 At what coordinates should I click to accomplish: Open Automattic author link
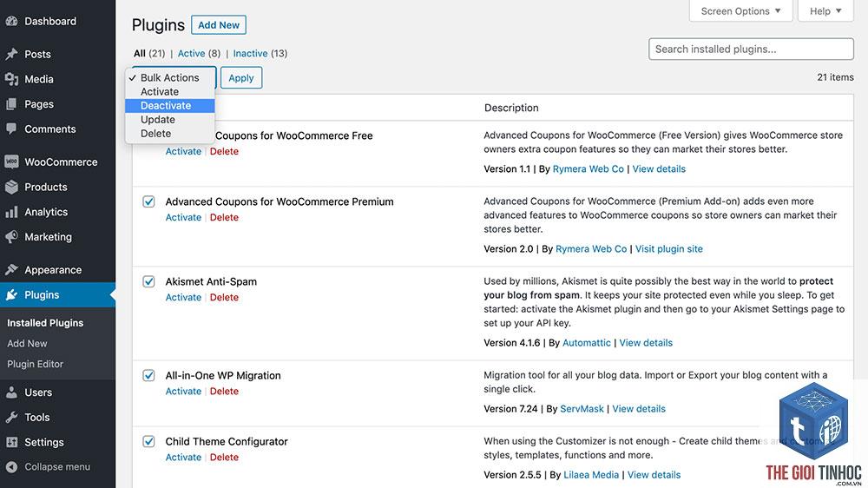pyautogui.click(x=586, y=343)
